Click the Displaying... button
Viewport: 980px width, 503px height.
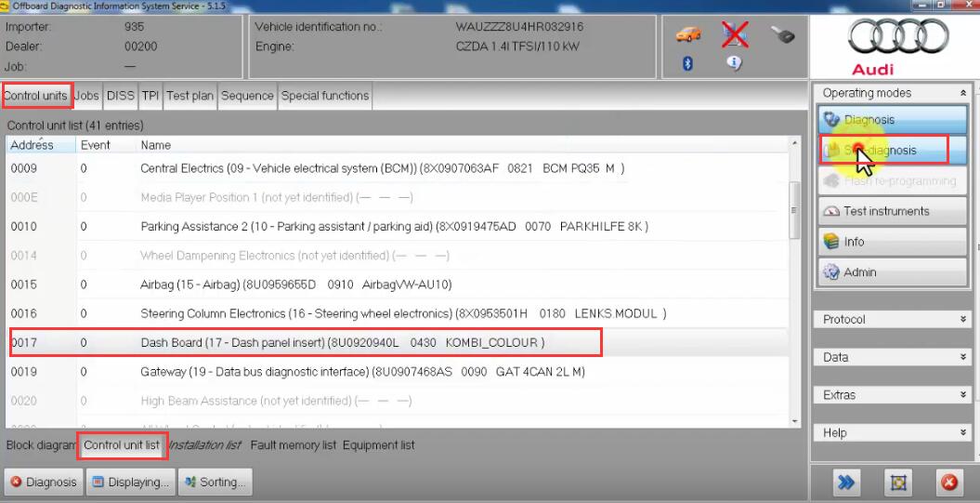tap(130, 482)
